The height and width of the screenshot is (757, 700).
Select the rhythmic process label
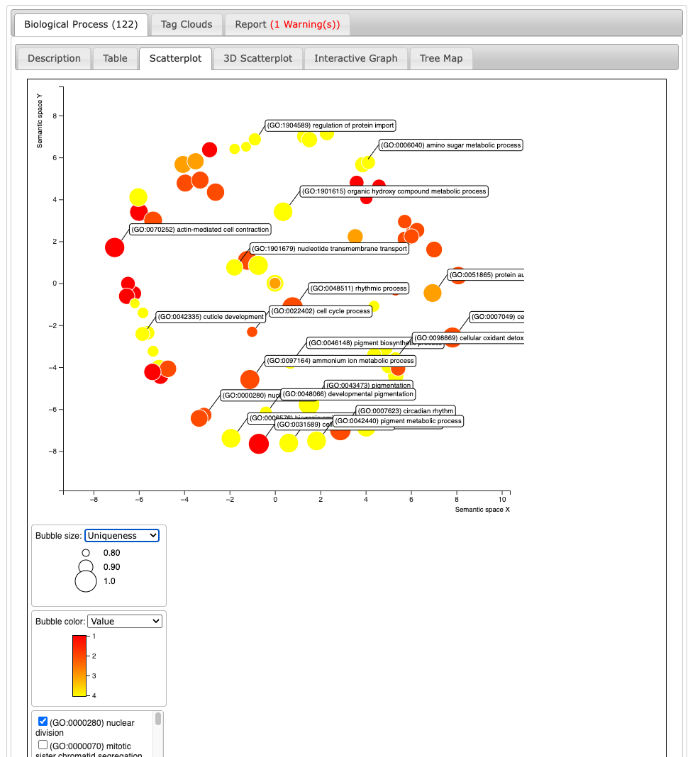coord(358,288)
